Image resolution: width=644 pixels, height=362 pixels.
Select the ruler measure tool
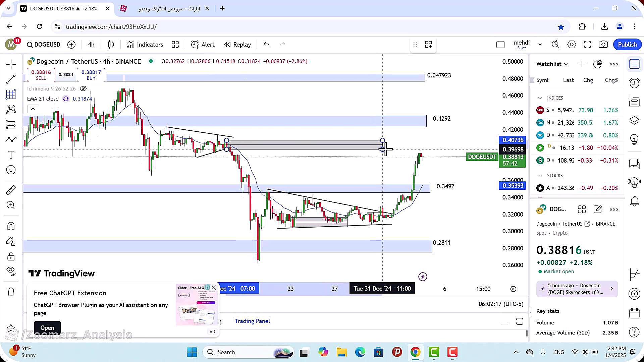pos(11,190)
